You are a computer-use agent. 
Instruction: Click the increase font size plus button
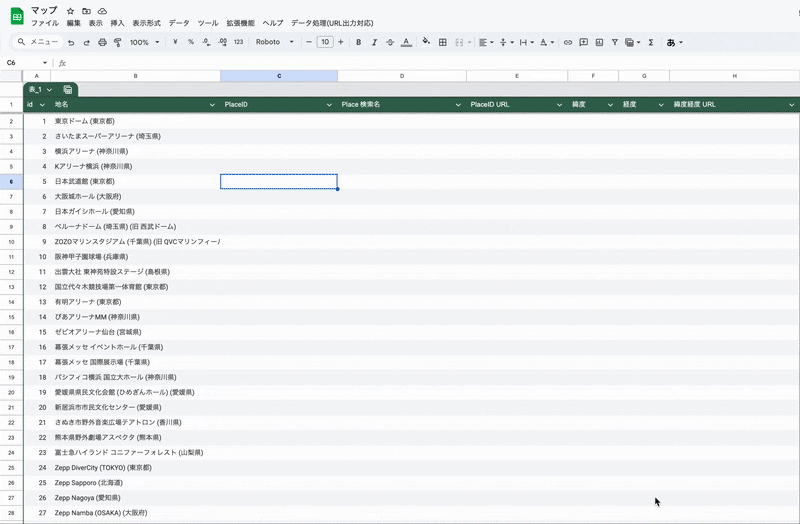pyautogui.click(x=341, y=42)
